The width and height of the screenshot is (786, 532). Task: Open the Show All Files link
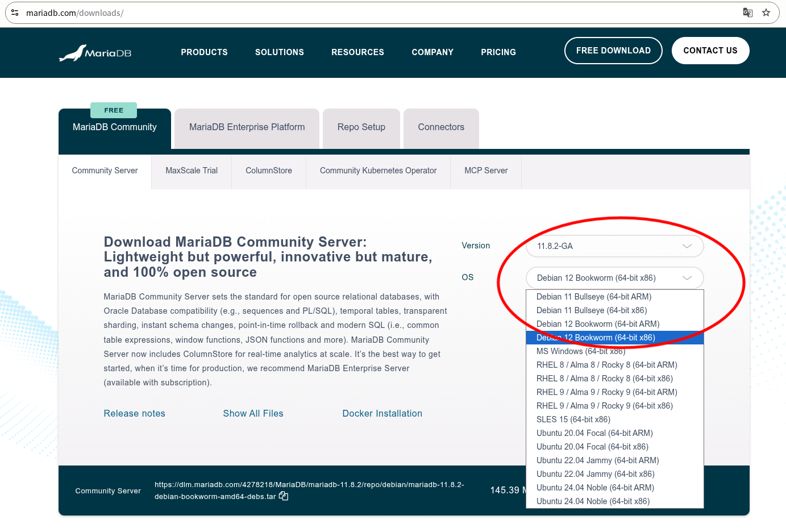tap(253, 414)
